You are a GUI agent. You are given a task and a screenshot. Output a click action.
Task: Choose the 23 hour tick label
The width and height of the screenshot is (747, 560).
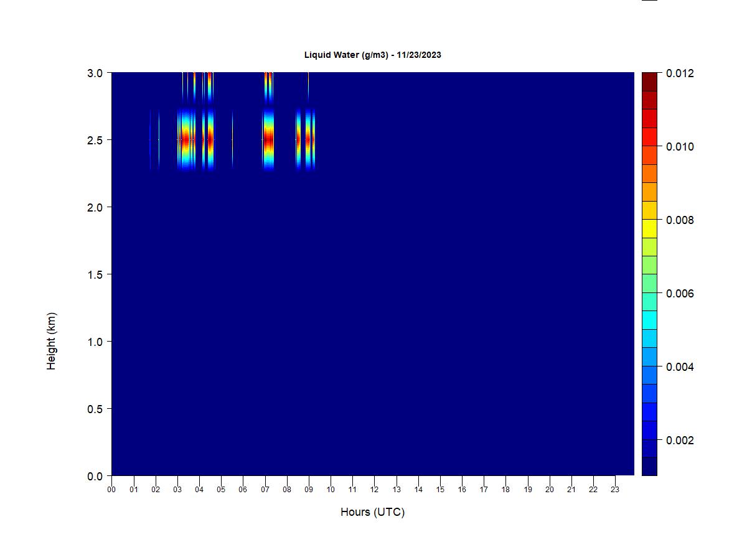point(616,490)
